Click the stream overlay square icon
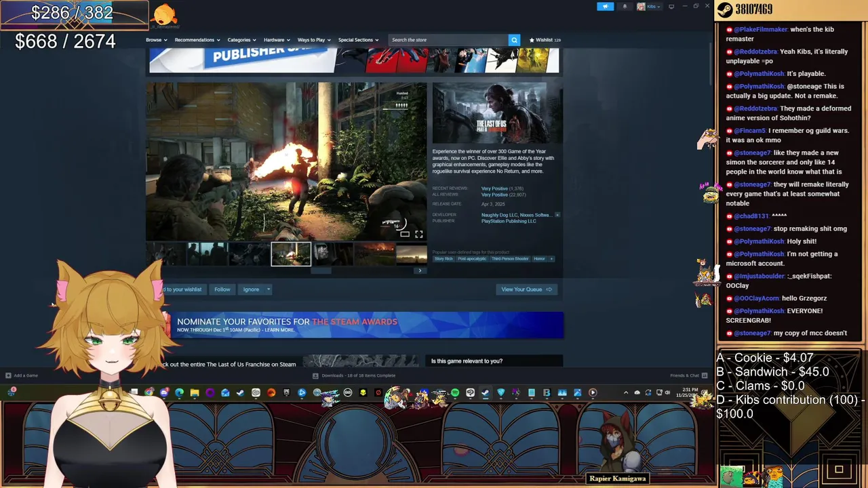 pyautogui.click(x=839, y=469)
